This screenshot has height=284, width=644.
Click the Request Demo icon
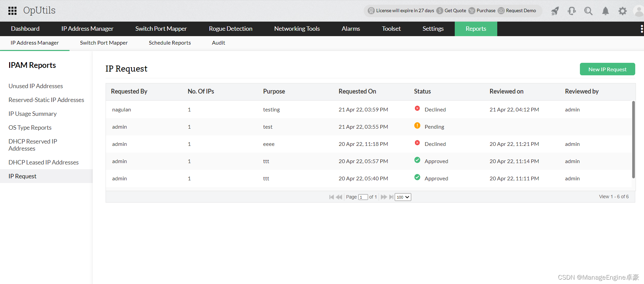point(501,10)
